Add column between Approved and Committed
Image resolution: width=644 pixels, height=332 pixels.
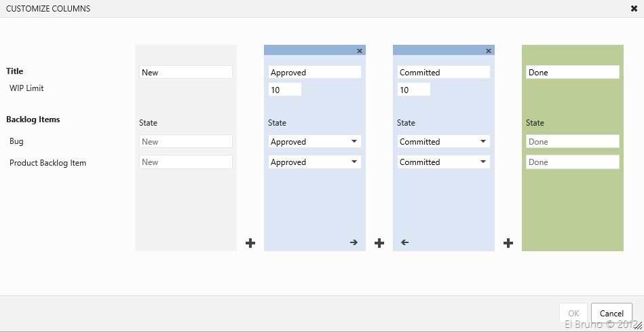coord(379,243)
